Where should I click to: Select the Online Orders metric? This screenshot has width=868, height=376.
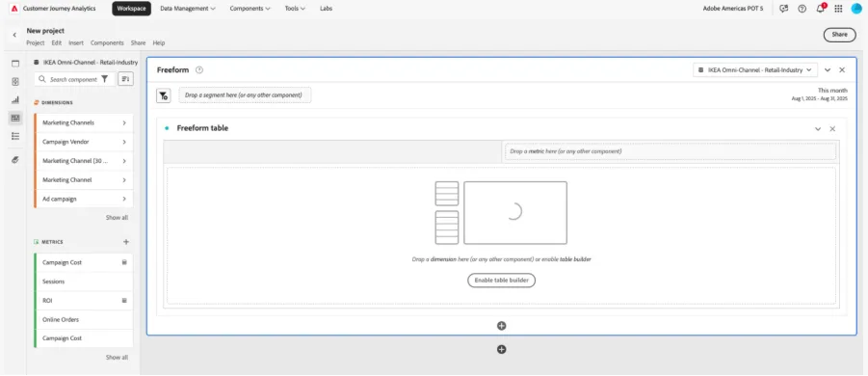point(84,319)
